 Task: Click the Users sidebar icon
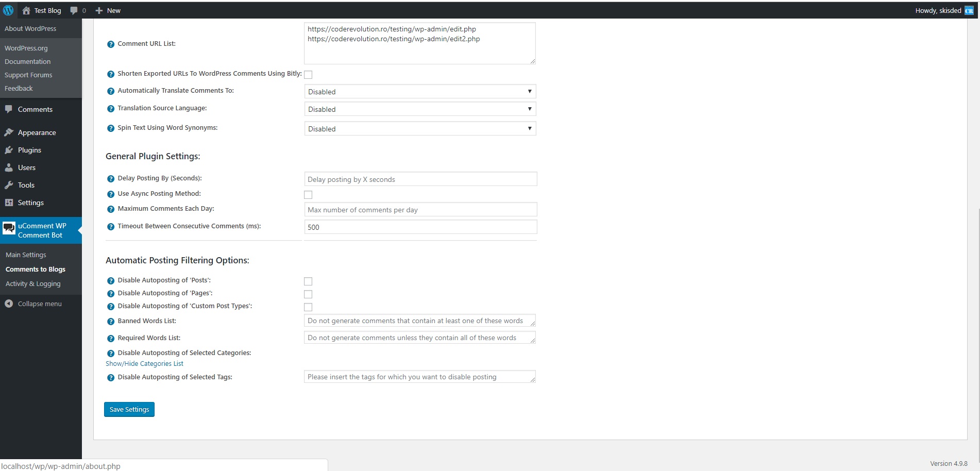coord(9,167)
